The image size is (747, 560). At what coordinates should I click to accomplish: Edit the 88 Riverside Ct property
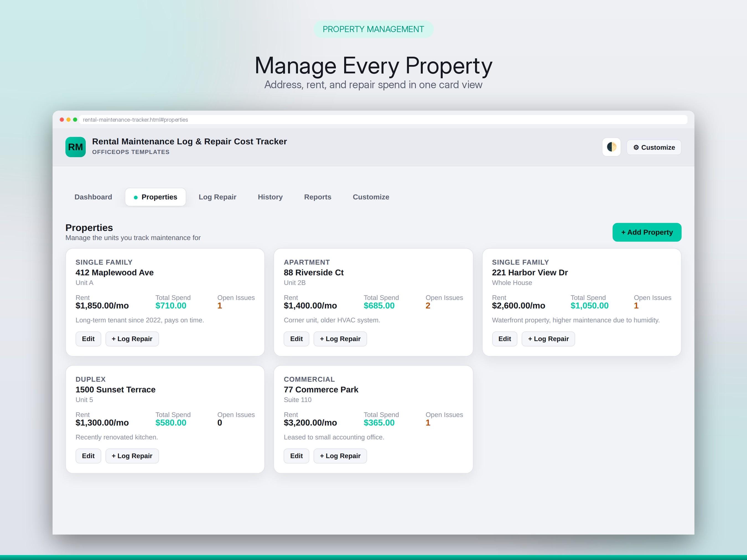coord(296,338)
